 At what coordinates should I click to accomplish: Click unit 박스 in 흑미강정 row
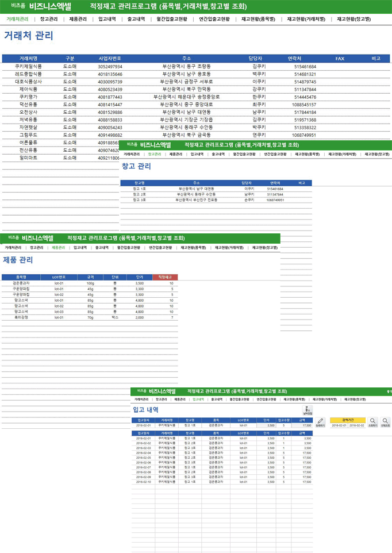[x=115, y=317]
